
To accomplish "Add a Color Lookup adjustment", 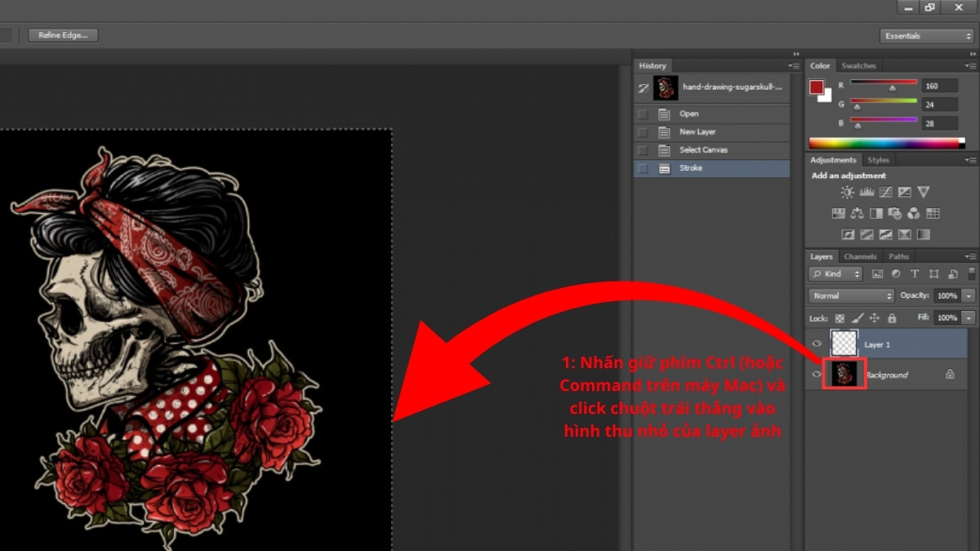I will [933, 214].
